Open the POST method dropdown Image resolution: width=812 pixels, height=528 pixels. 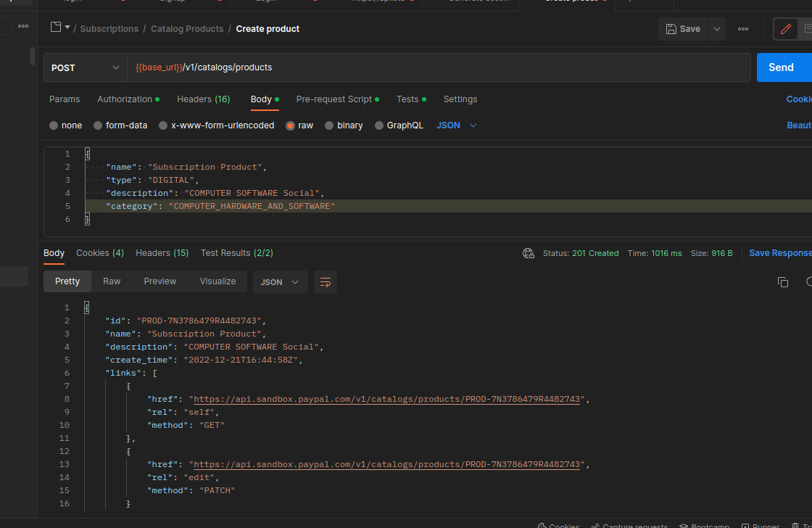[85, 67]
